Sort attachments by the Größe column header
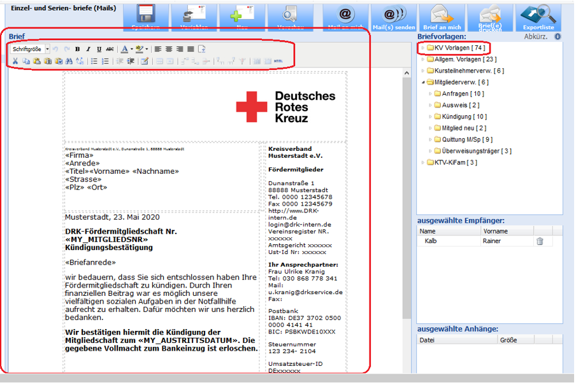 [x=515, y=340]
